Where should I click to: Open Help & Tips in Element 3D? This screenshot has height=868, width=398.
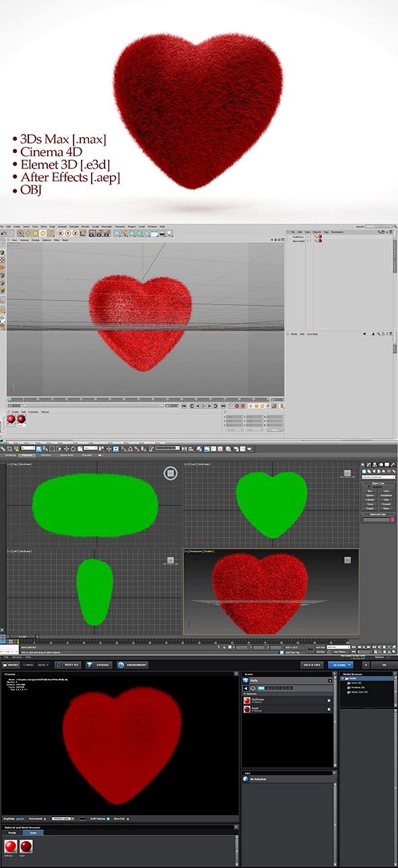click(312, 665)
